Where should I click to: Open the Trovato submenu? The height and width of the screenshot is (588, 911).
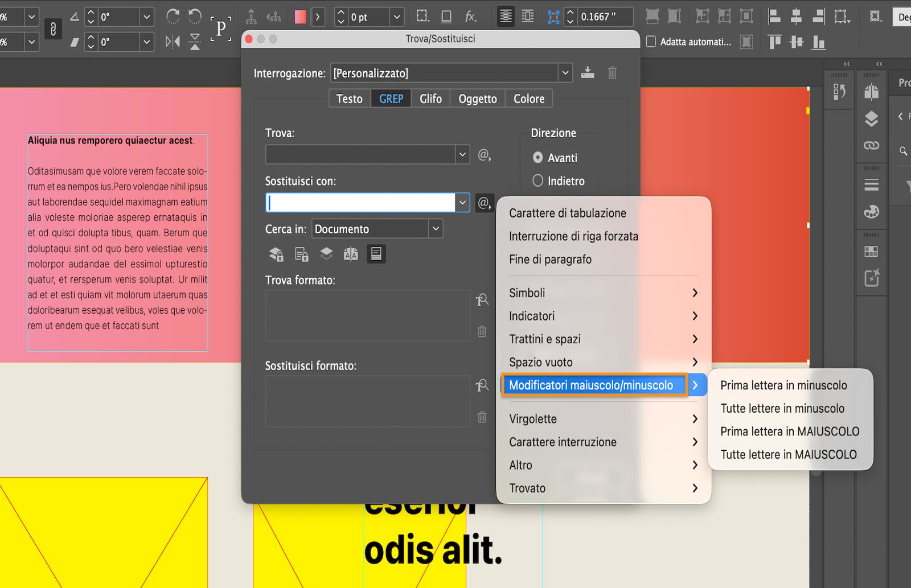coord(604,488)
